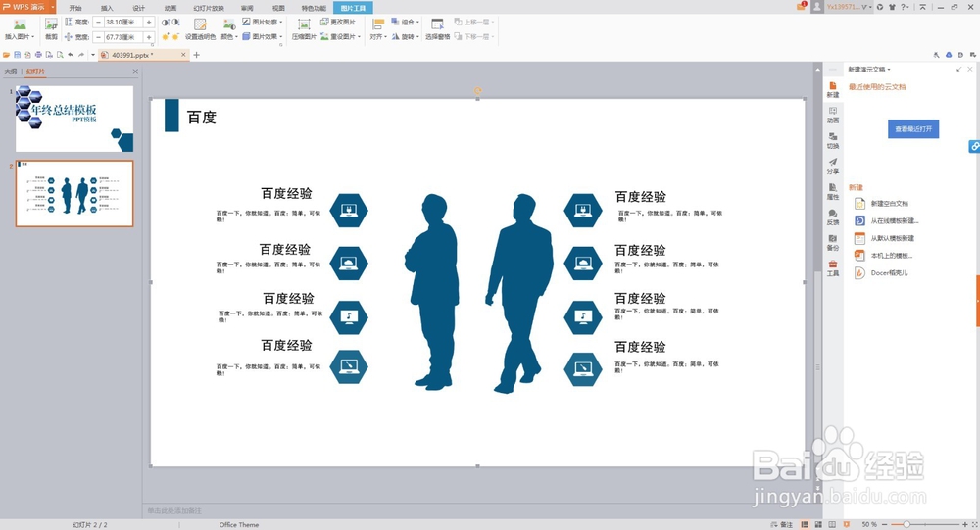Image resolution: width=980 pixels, height=530 pixels.
Task: Click the message envelope notification icon
Action: [802, 6]
